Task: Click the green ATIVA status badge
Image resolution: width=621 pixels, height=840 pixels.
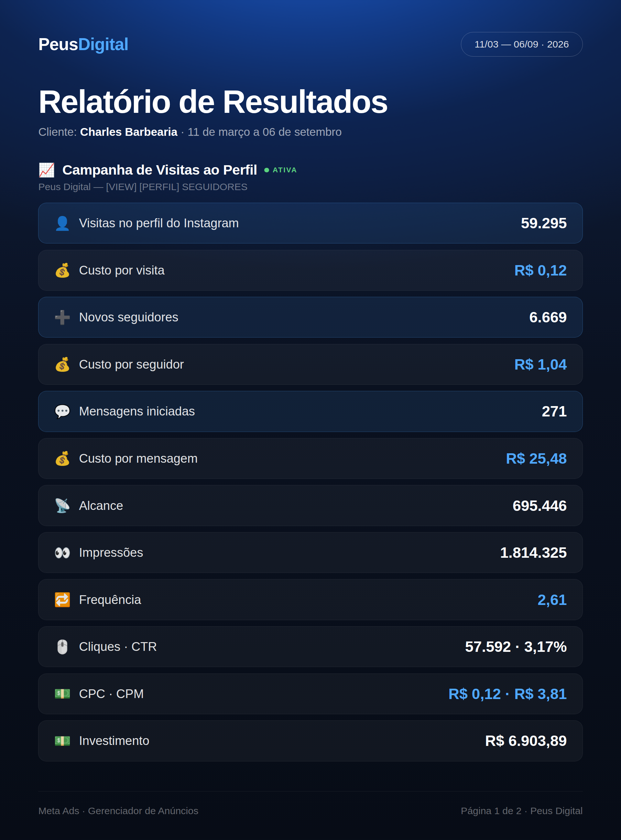Action: [281, 170]
